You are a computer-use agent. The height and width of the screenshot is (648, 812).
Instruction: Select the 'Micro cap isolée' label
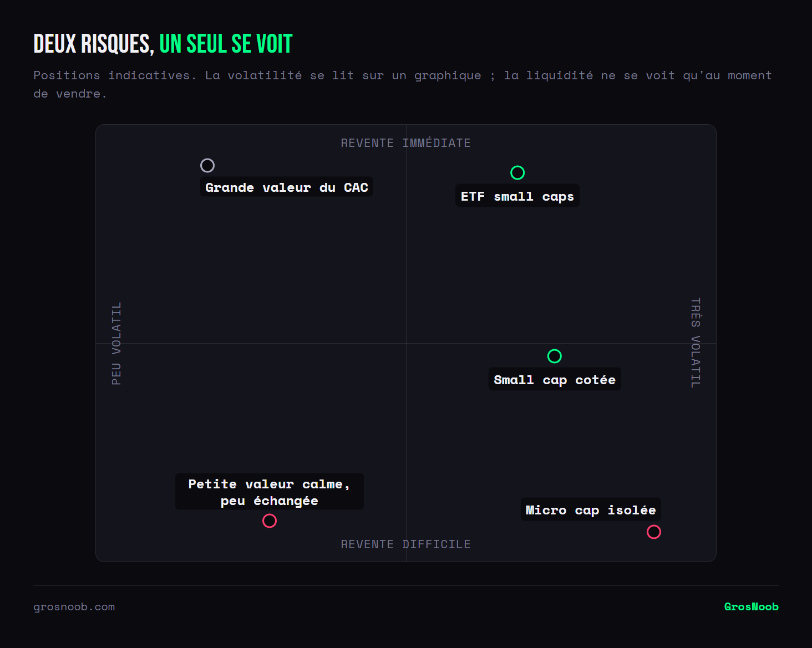591,509
